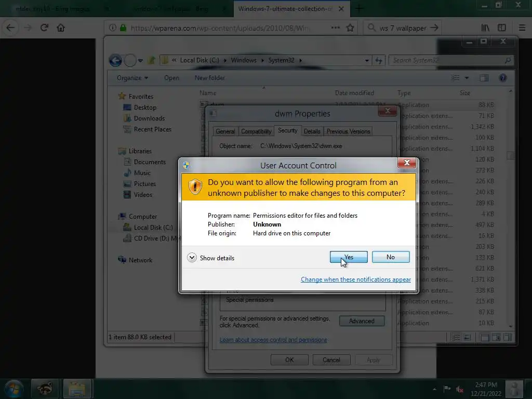This screenshot has height=399, width=532.
Task: Click Open in Explorer toolbar
Action: tap(171, 78)
